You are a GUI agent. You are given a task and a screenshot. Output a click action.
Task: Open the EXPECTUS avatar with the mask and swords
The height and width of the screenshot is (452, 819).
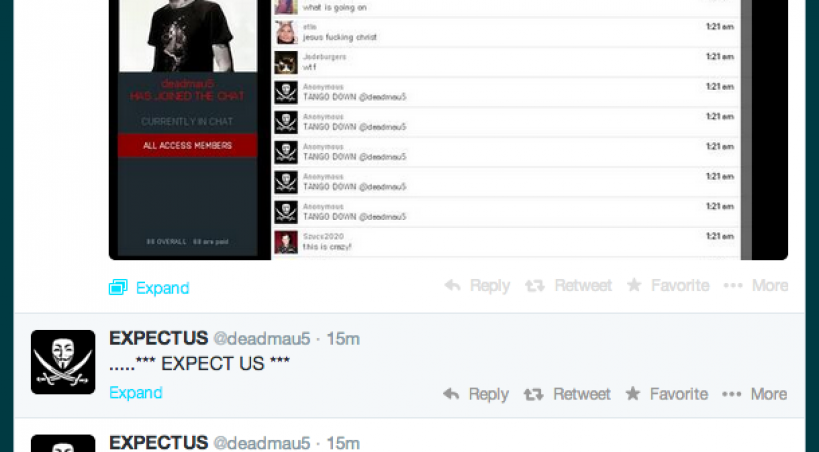(x=63, y=362)
